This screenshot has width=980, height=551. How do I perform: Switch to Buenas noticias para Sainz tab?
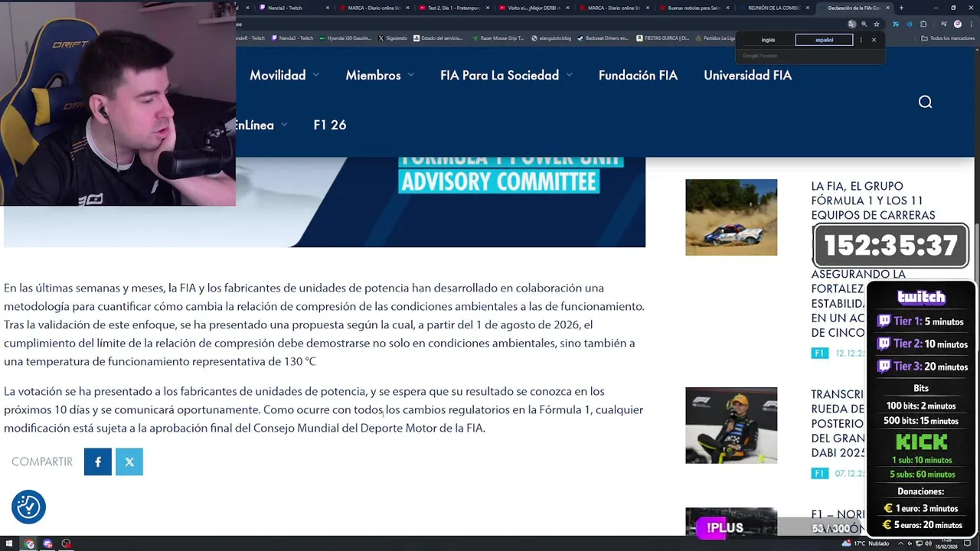coord(694,8)
